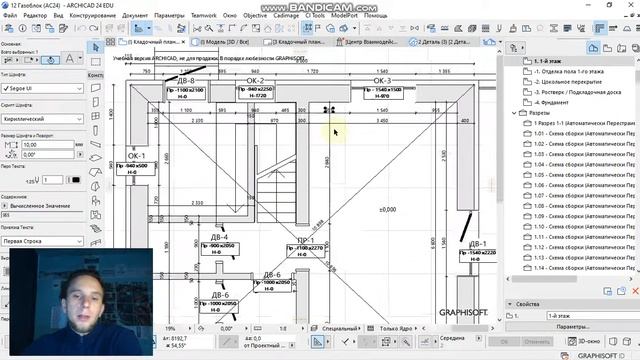This screenshot has width=640, height=360.
Task: Switch to the Модель [3D / Все] tab
Action: coord(223,42)
